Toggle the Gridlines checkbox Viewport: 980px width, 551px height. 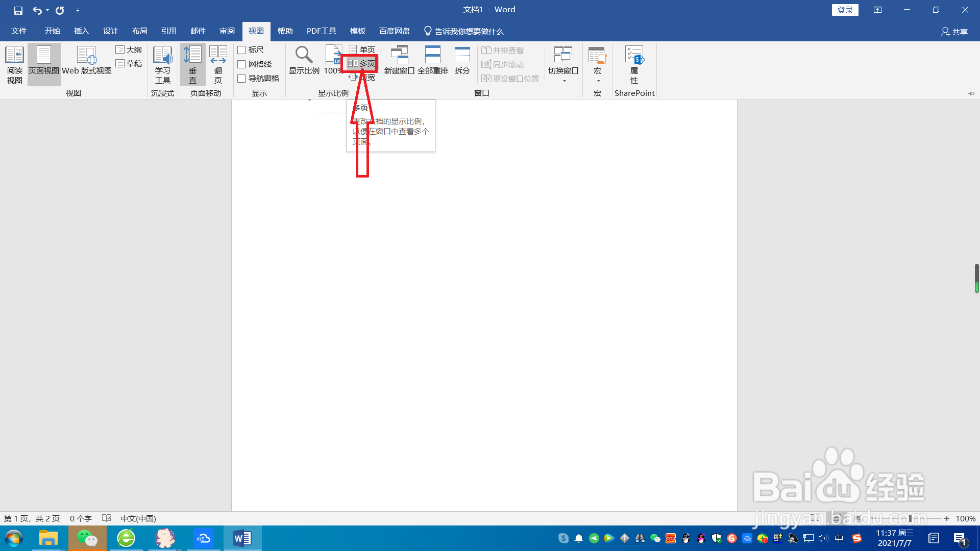pos(242,64)
